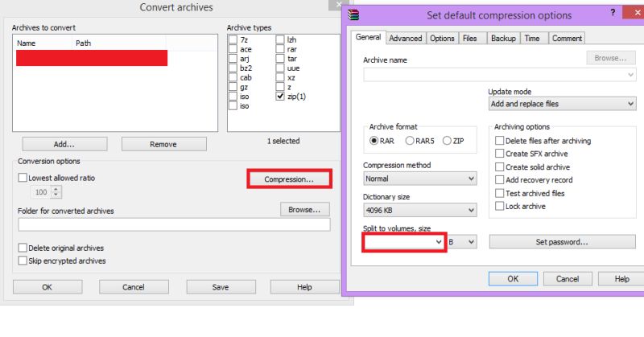This screenshot has height=337, width=644.
Task: Click Help in Convert archives window
Action: tap(305, 287)
